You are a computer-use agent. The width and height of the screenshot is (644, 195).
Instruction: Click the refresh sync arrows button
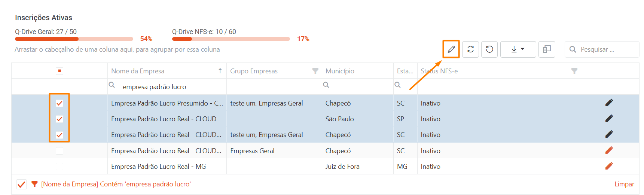470,49
